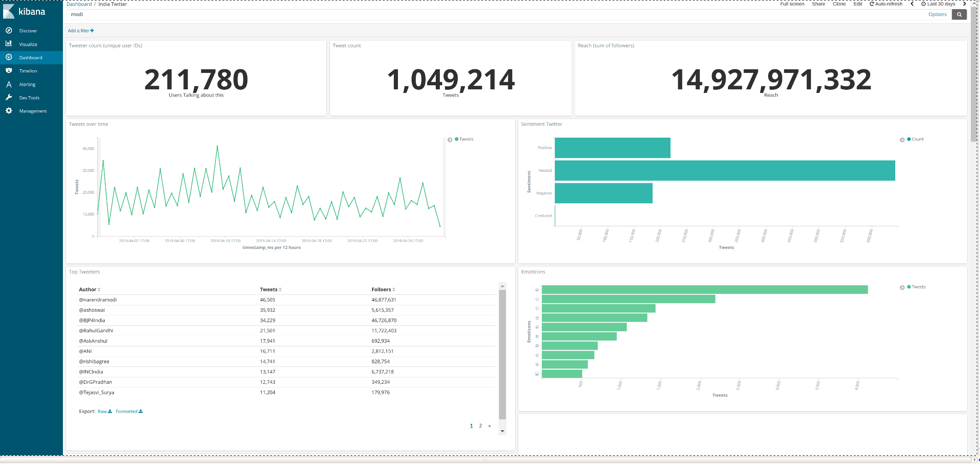Export Top Tweeters as Raw

pyautogui.click(x=102, y=411)
